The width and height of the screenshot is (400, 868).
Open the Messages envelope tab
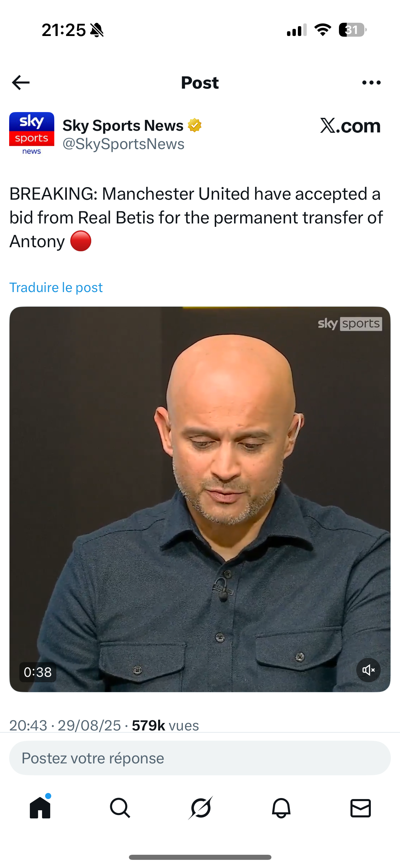point(361,808)
